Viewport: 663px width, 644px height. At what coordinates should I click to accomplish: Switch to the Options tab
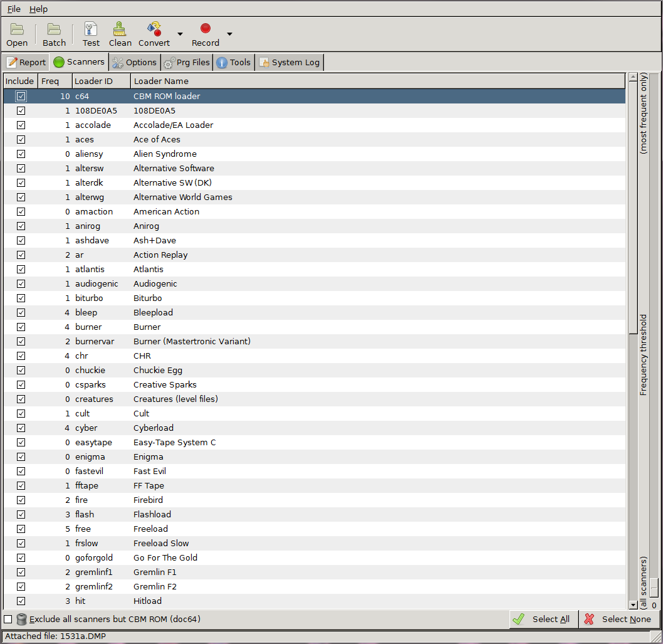pyautogui.click(x=135, y=63)
